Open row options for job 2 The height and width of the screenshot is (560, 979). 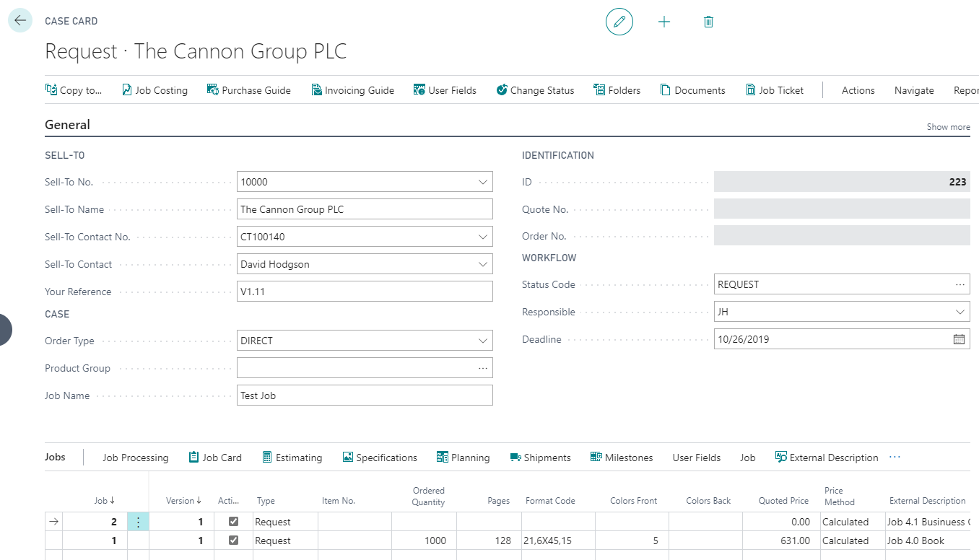138,522
